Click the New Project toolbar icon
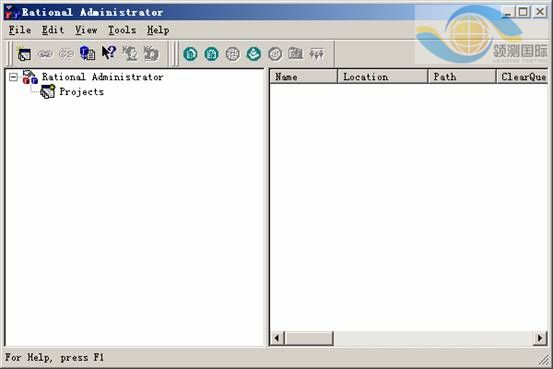 (x=24, y=54)
